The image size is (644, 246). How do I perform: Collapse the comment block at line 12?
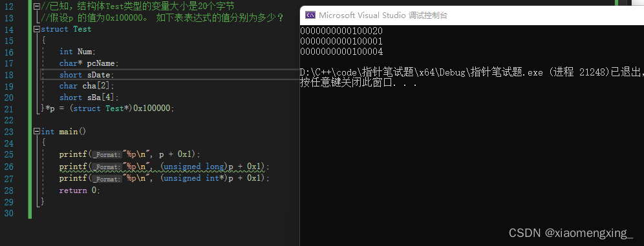tap(37, 6)
